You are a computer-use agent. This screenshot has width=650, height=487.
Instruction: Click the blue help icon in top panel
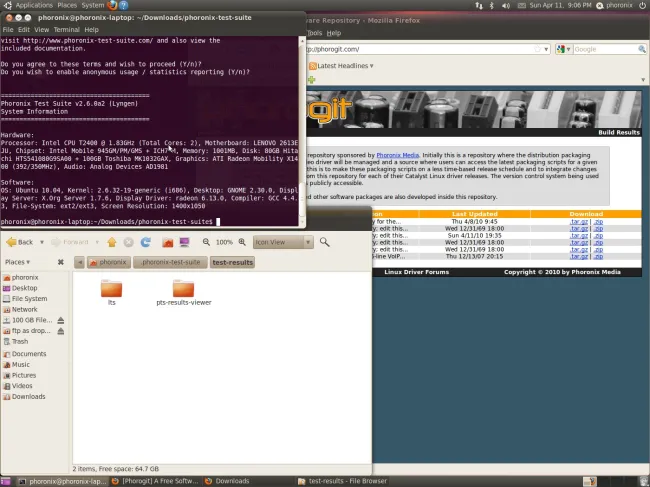pos(123,5)
